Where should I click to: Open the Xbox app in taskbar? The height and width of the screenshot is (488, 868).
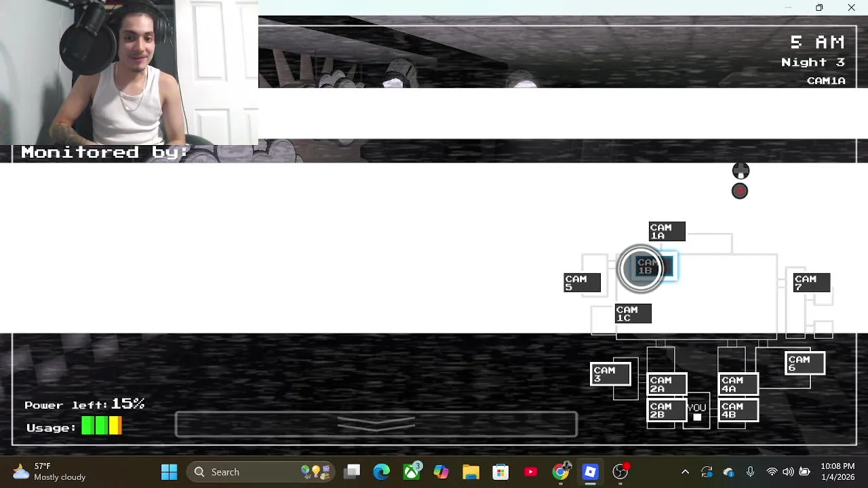click(412, 472)
